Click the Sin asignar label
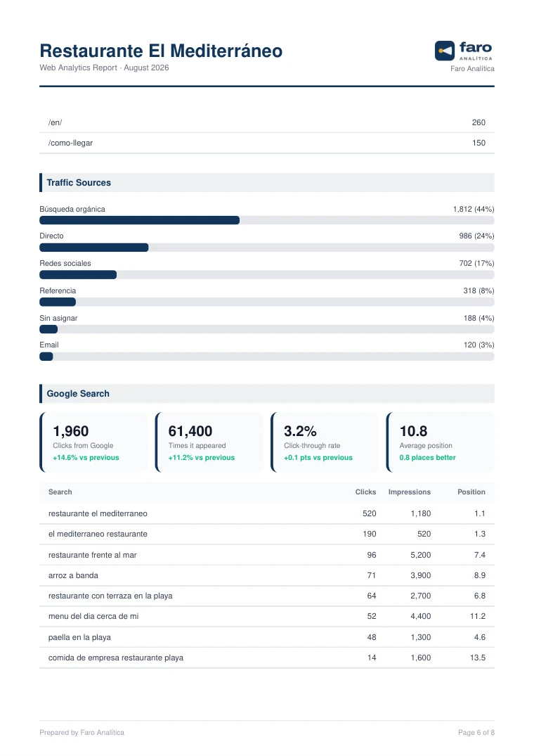 [58, 318]
